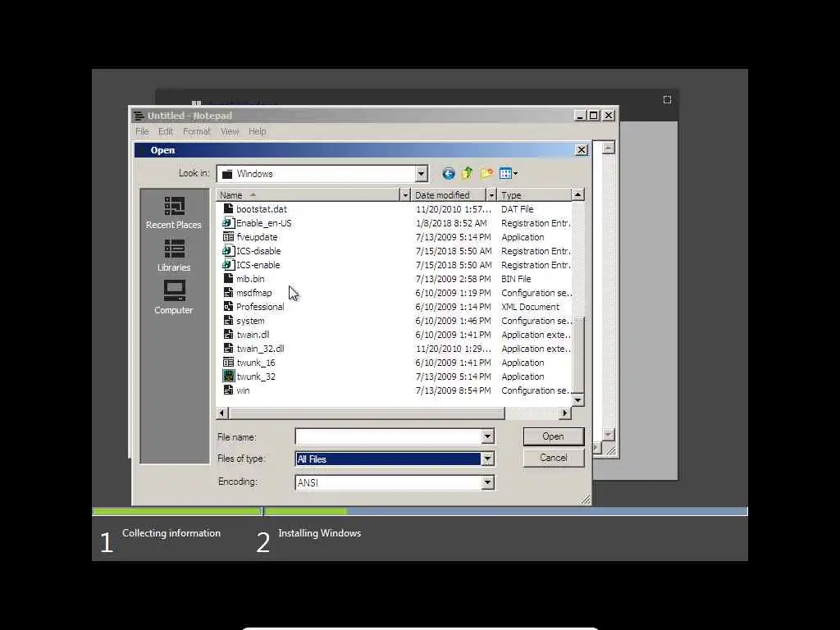Select twain.dll file icon

(x=228, y=335)
